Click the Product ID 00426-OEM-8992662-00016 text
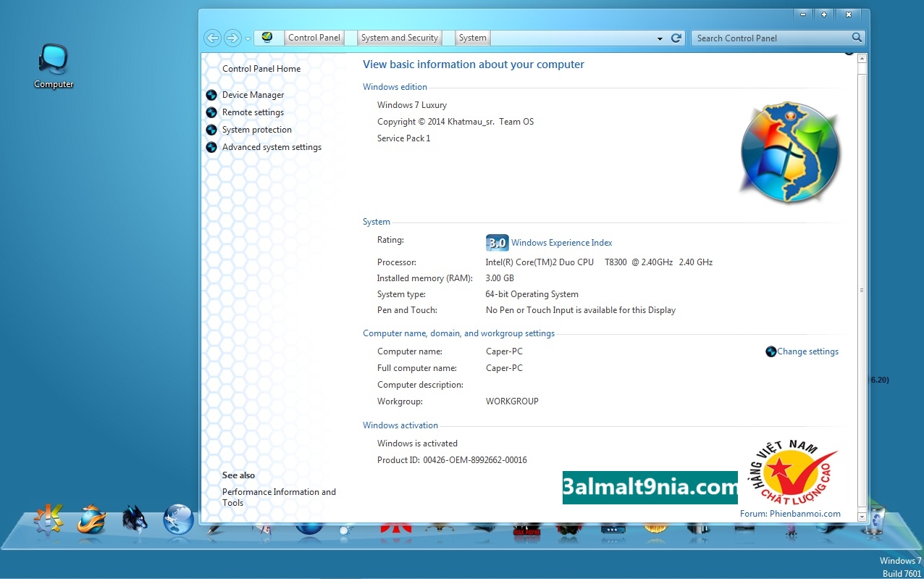Viewport: 924px width, 579px height. coord(452,460)
